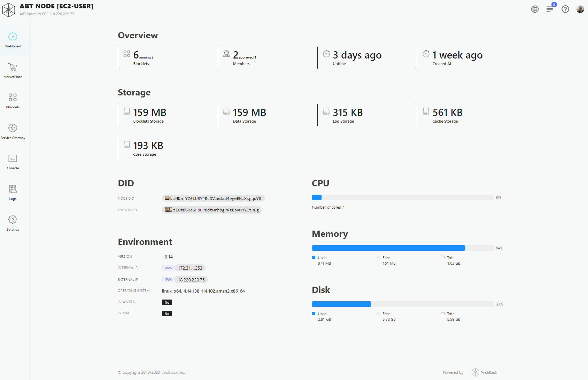Click the ABT Node logo
The image size is (588, 380).
click(9, 9)
